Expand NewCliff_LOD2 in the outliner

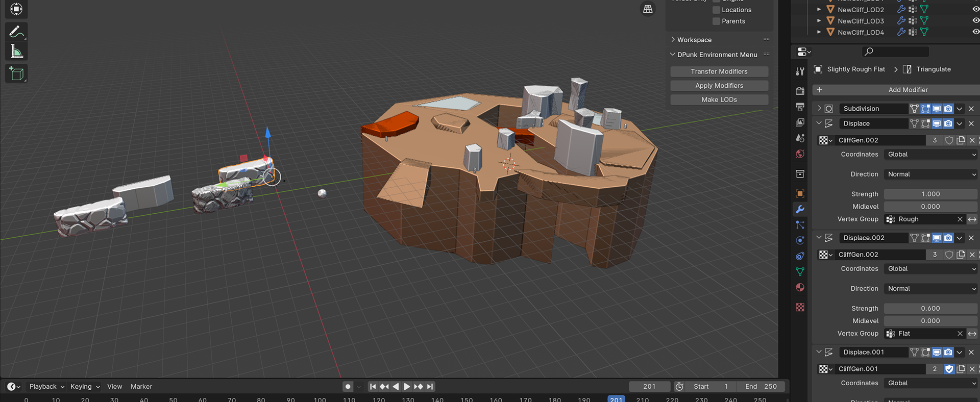(x=819, y=9)
